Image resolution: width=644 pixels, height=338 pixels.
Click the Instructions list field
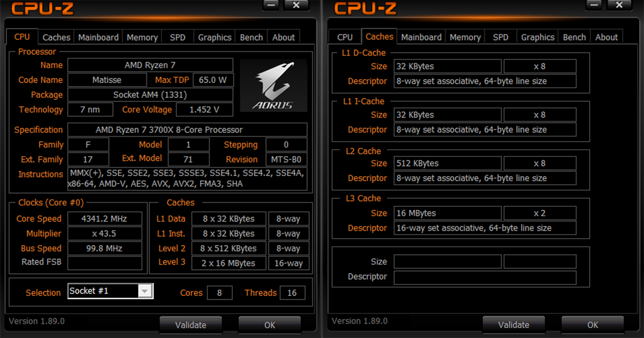tap(187, 179)
